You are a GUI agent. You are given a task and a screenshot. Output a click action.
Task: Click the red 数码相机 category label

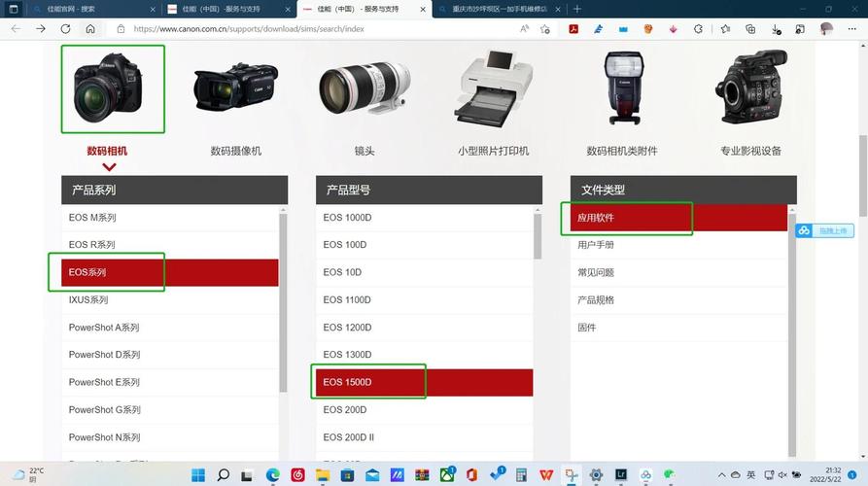click(107, 151)
